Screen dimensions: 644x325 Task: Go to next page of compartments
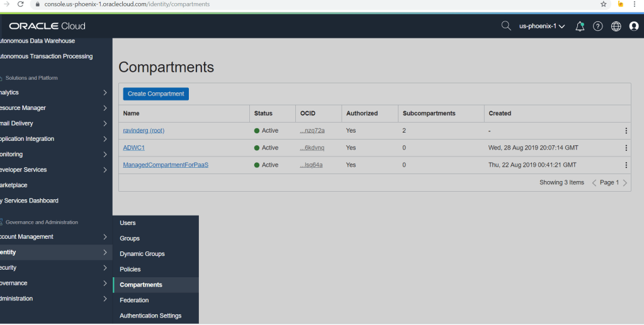pyautogui.click(x=624, y=183)
